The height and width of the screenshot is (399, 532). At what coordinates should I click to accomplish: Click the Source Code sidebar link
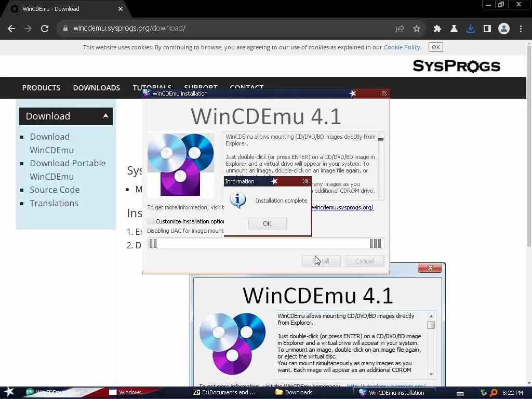55,190
